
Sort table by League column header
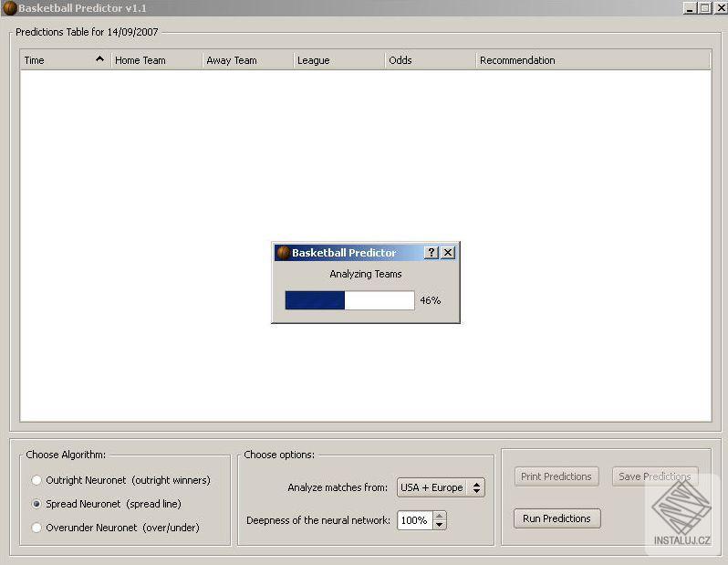(x=339, y=60)
